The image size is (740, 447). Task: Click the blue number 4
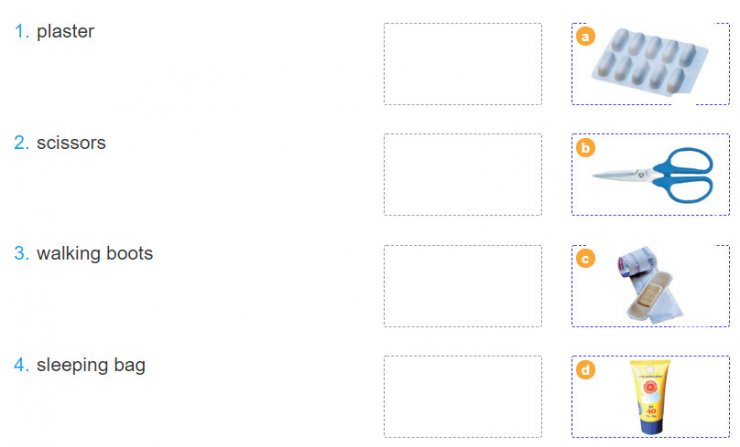(x=21, y=364)
